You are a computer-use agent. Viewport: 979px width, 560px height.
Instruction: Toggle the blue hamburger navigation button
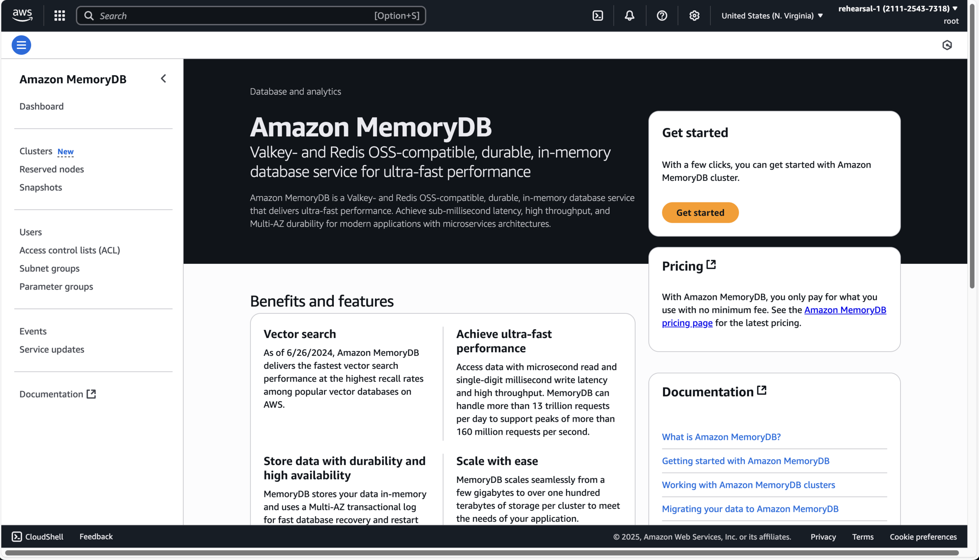[21, 45]
